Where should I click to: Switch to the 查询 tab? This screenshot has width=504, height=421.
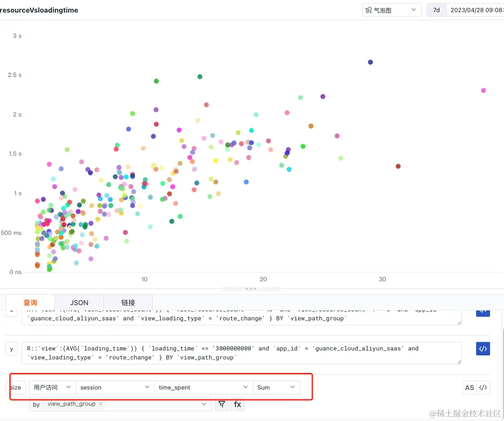click(x=30, y=302)
